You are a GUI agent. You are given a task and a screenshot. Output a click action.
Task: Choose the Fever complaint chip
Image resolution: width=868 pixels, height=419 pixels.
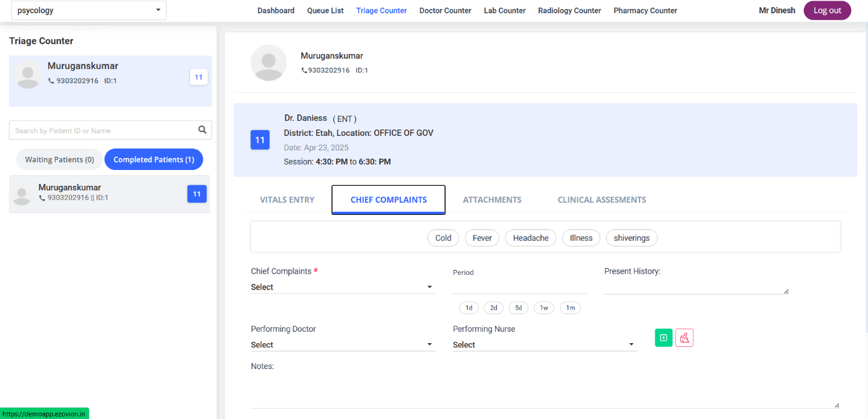coord(482,238)
